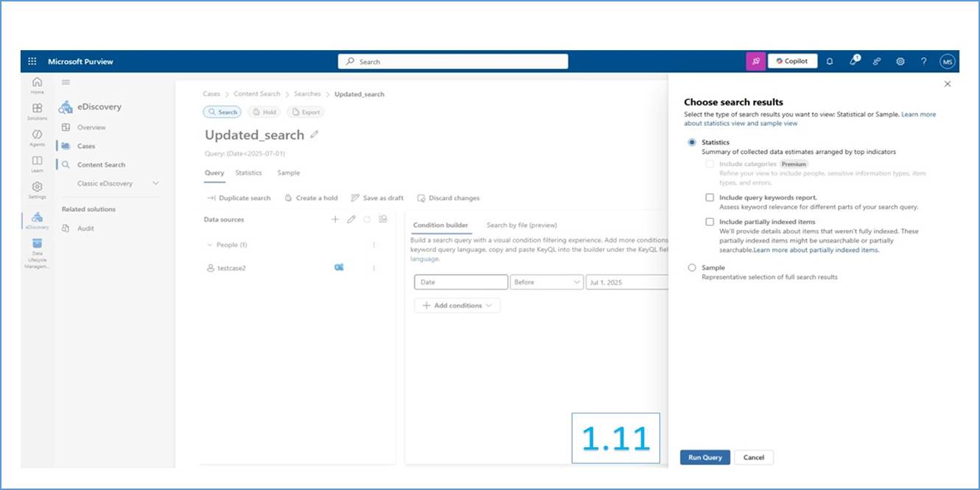The height and width of the screenshot is (490, 980).
Task: Edit data sources with pencil icon
Action: click(x=351, y=220)
